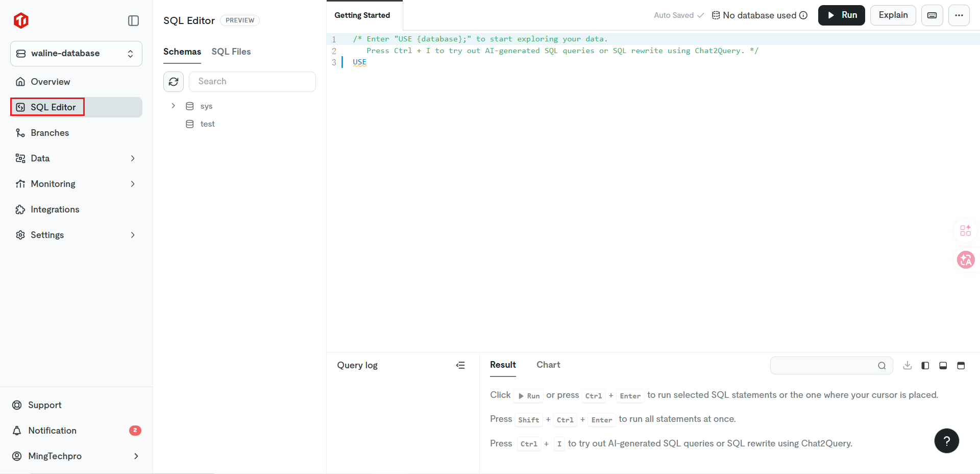
Task: Download the query result
Action: coord(908,365)
